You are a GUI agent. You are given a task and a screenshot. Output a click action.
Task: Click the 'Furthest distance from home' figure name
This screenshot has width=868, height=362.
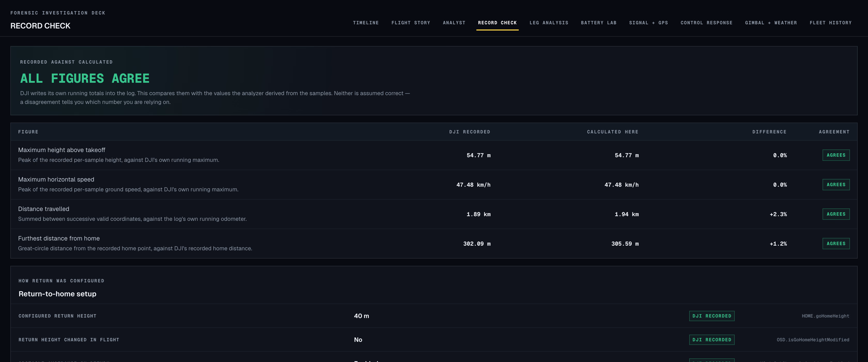click(x=59, y=238)
